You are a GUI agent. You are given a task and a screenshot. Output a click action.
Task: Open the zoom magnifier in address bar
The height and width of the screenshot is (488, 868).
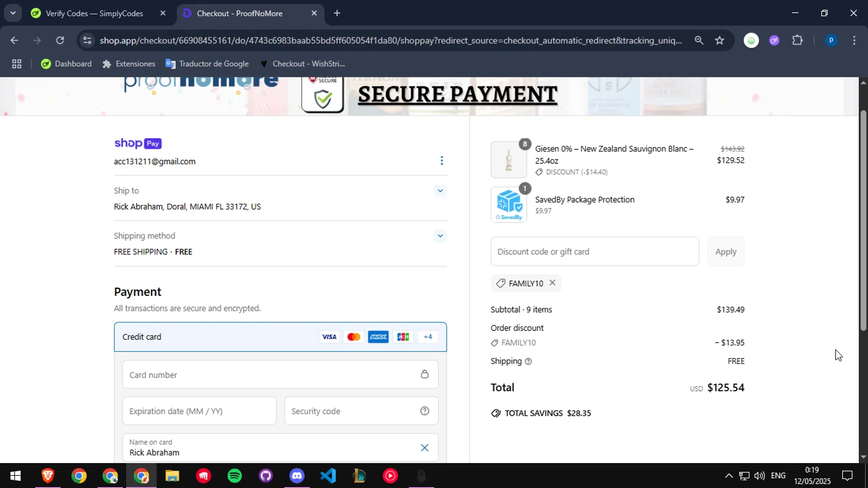(699, 41)
